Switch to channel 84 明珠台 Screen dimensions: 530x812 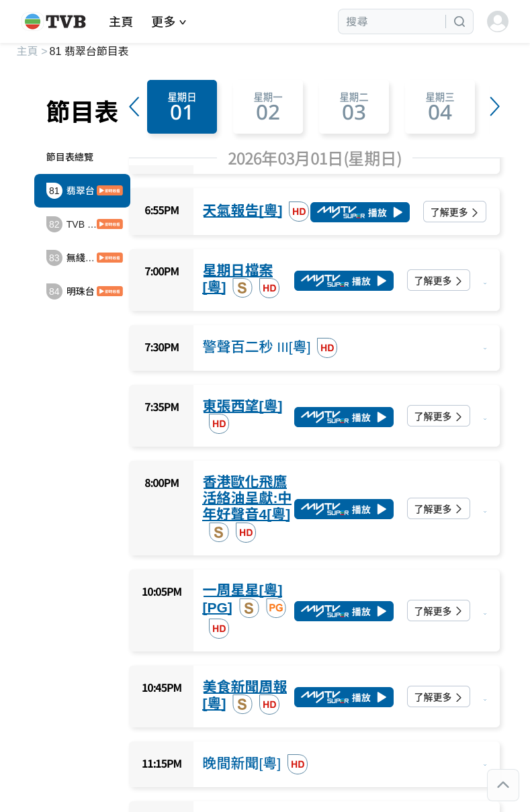(82, 291)
